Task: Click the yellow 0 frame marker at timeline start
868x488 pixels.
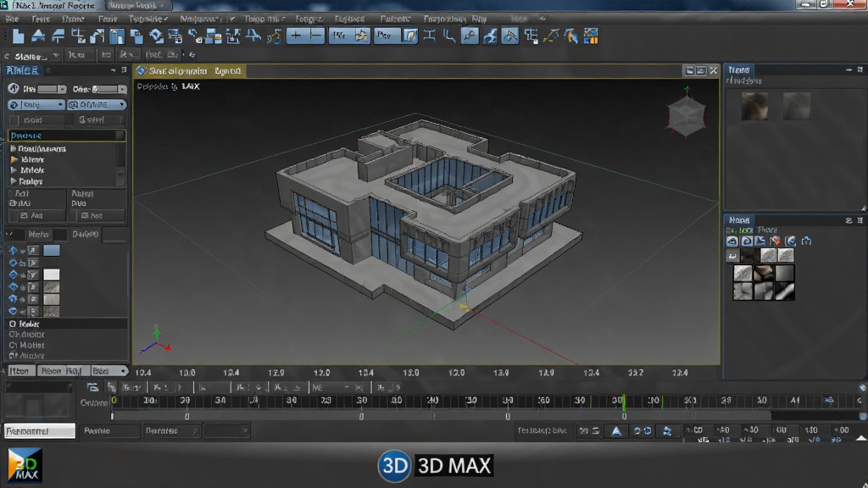Action: (x=114, y=400)
